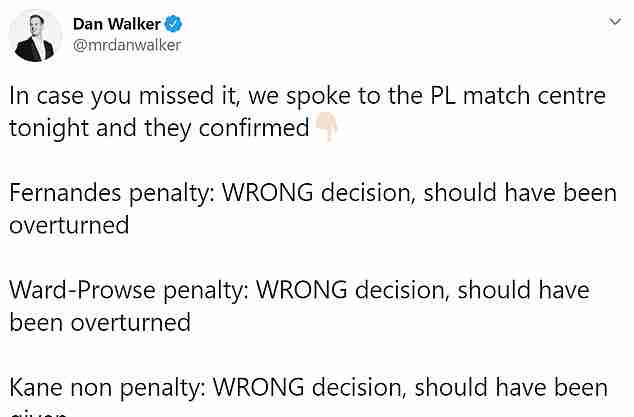Viewport: 634px width, 417px height.
Task: Click 'should have been' in the Fernandes line
Action: 520,193
